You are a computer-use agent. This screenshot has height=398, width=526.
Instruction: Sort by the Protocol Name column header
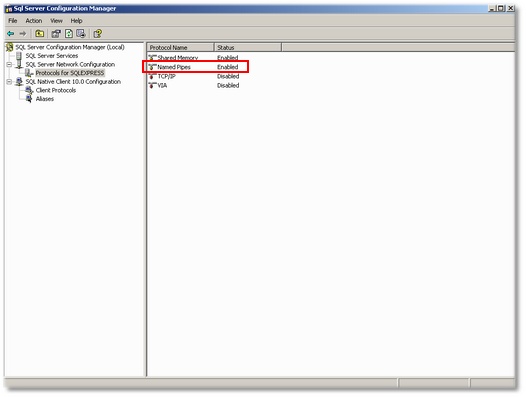(x=180, y=48)
